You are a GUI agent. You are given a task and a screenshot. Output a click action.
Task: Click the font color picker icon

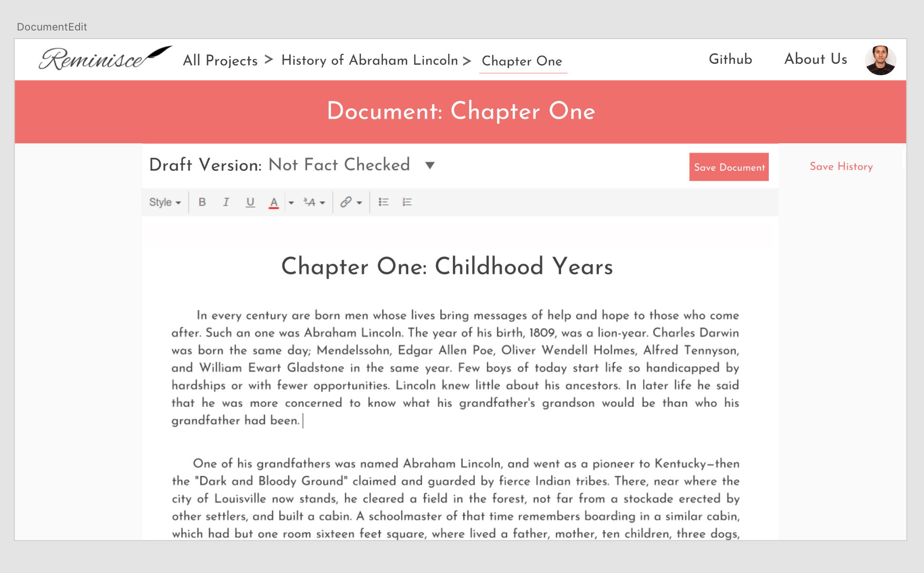[x=273, y=201]
